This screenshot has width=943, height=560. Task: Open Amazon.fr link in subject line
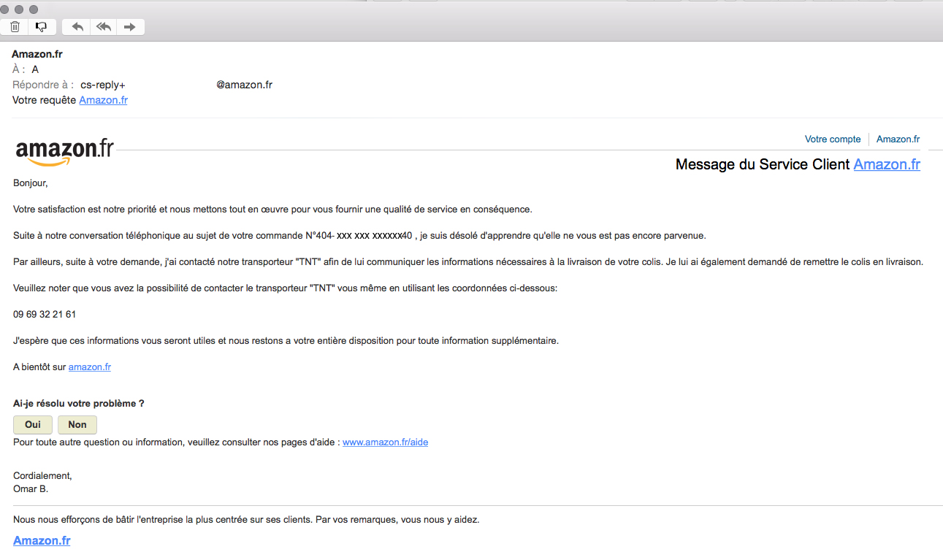point(103,100)
